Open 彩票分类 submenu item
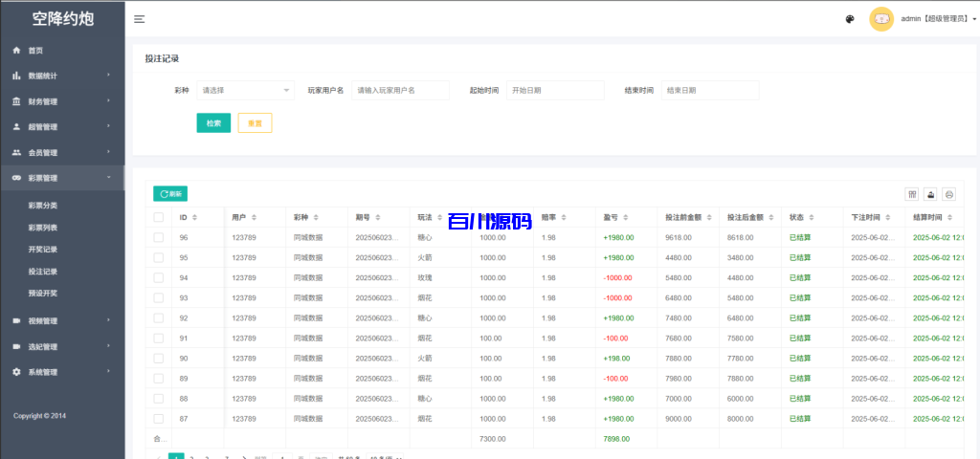The width and height of the screenshot is (980, 459). coord(43,206)
